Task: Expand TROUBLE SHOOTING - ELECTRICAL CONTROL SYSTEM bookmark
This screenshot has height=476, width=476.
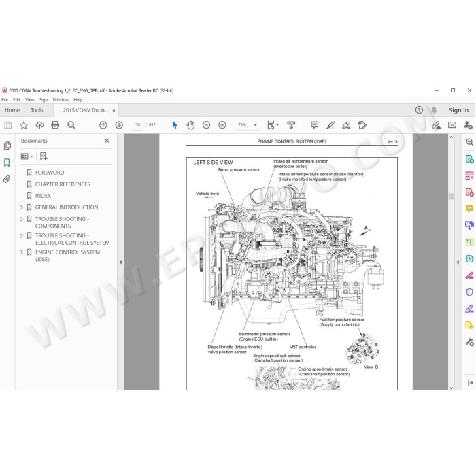Action: [x=22, y=235]
